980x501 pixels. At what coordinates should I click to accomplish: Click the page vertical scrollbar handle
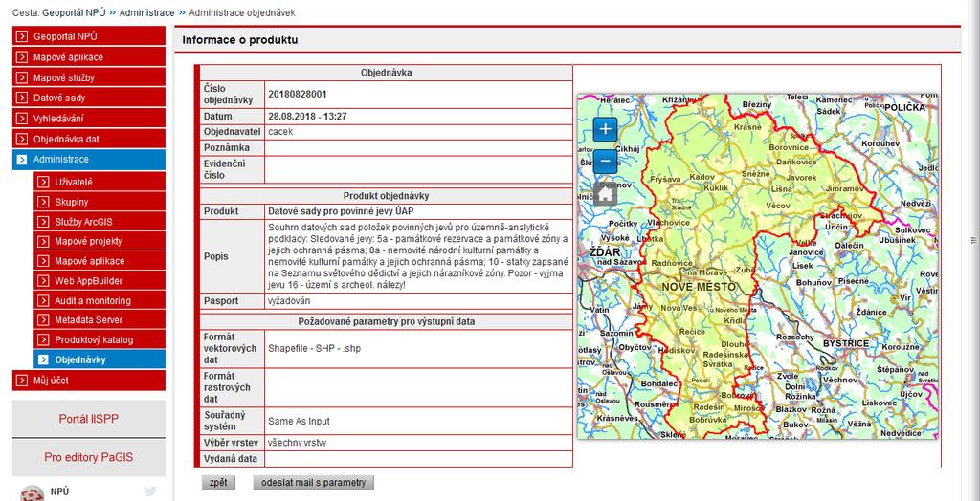973,241
